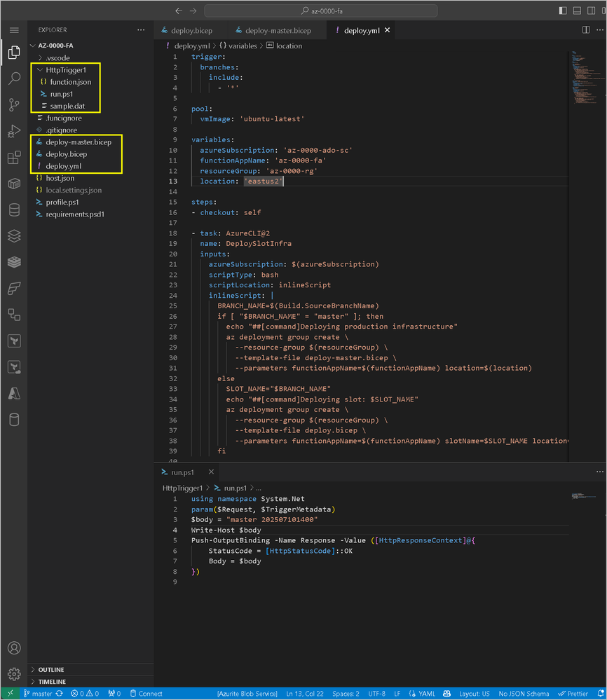Open more actions for top editor group
The height and width of the screenshot is (700, 607).
pyautogui.click(x=600, y=30)
